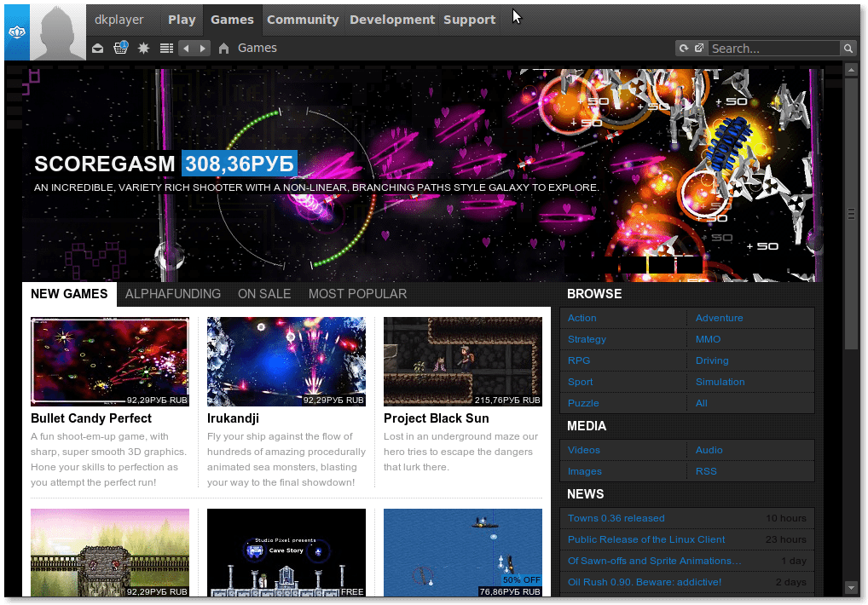Click the page scrollbar down arrow
The image size is (868, 605).
[x=851, y=587]
